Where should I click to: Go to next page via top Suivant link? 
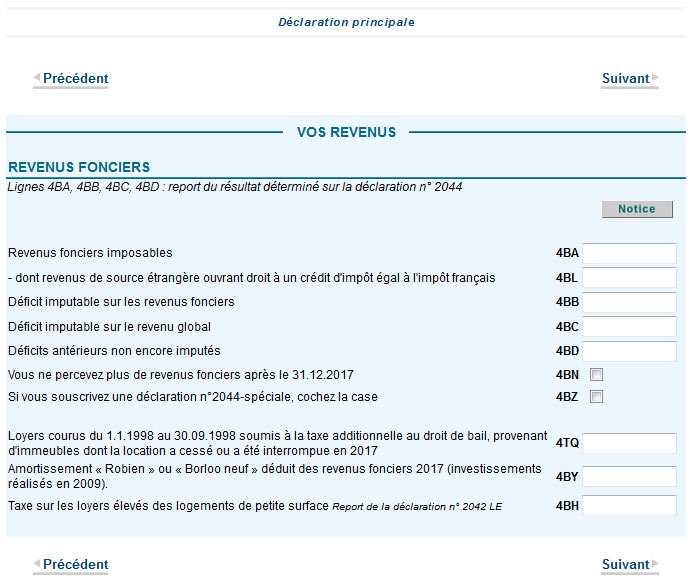[x=625, y=78]
